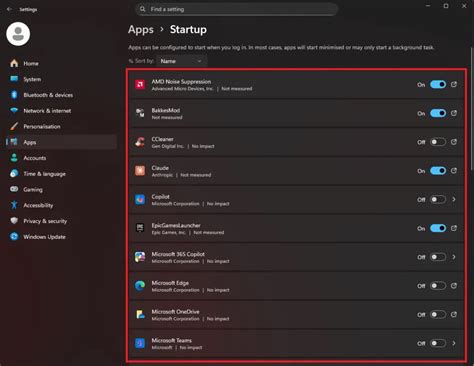Image resolution: width=474 pixels, height=366 pixels.
Task: Open Accounts settings
Action: tap(61, 158)
